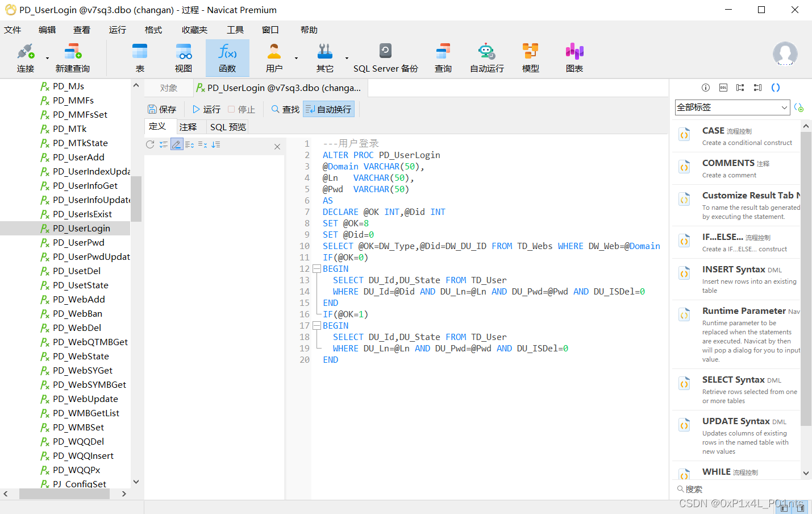Select PD_MTkState in the procedure tree
This screenshot has width=812, height=514.
[x=80, y=143]
